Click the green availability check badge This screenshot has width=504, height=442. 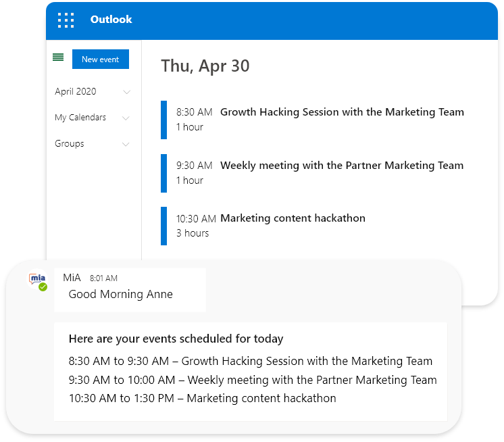coord(43,287)
